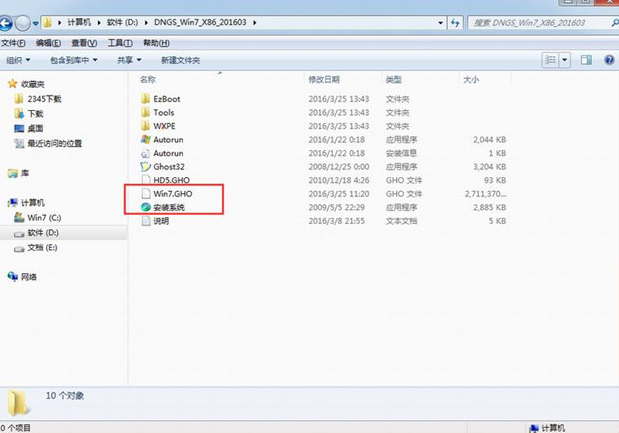Click the 新建文件夹 button

pyautogui.click(x=180, y=60)
